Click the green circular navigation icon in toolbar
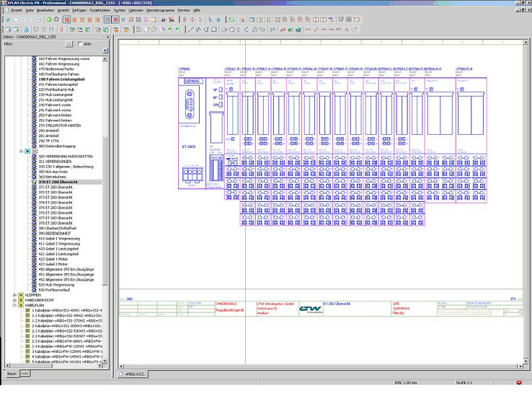 tap(48, 19)
